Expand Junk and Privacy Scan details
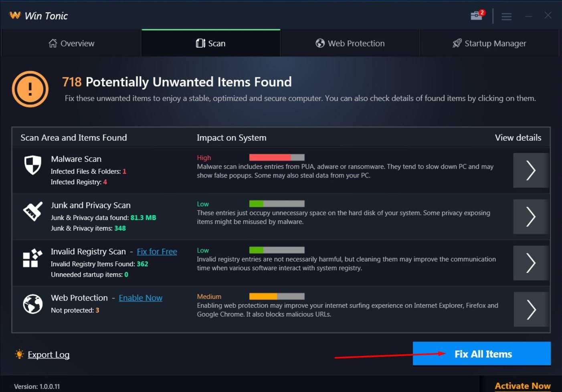The width and height of the screenshot is (562, 392). point(530,217)
